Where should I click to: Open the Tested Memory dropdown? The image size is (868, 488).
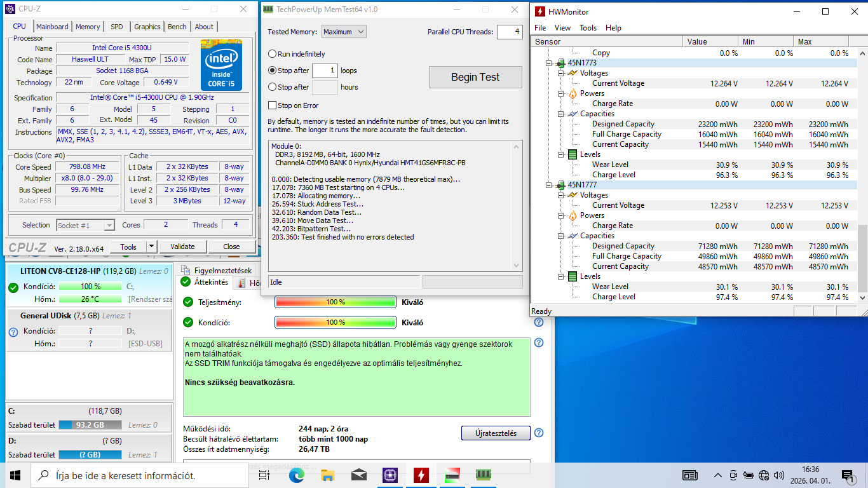(x=344, y=32)
